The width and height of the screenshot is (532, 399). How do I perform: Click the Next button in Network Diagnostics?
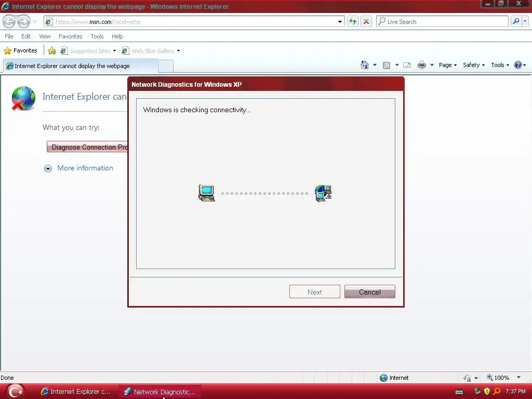314,292
